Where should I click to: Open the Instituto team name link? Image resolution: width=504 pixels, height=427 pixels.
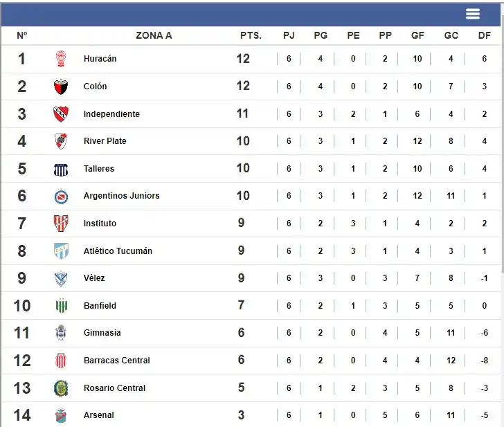click(x=100, y=224)
